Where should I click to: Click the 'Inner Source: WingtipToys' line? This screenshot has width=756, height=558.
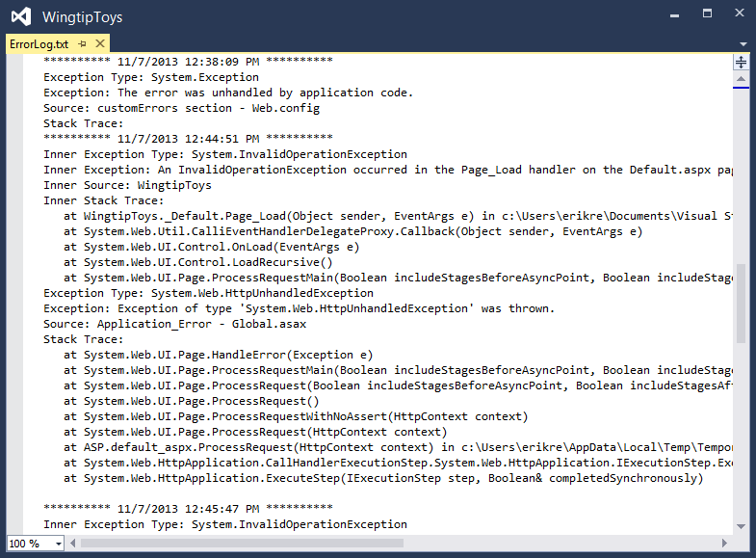(x=127, y=185)
